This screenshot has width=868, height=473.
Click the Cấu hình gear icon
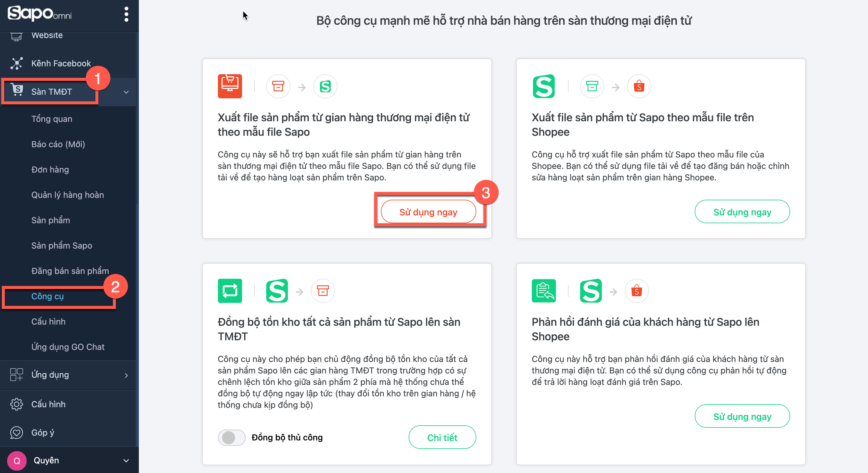pos(16,404)
